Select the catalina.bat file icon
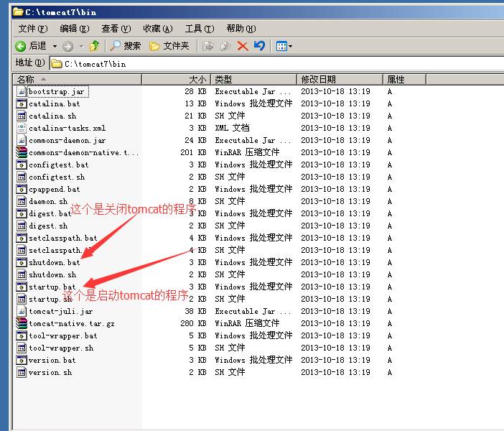504x431 pixels. (x=22, y=103)
